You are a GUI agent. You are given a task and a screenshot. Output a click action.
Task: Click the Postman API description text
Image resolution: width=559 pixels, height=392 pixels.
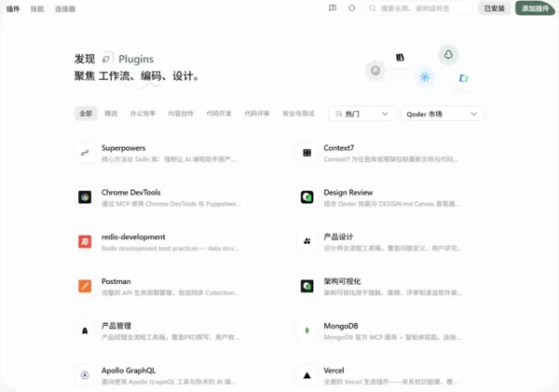(170, 293)
